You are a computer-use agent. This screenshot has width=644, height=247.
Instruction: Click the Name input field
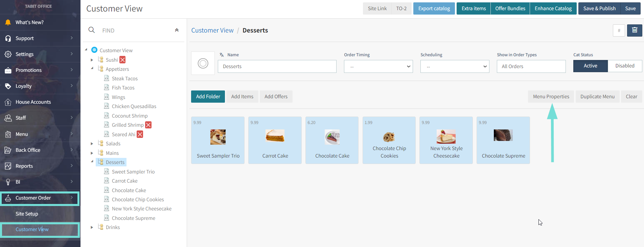277,66
